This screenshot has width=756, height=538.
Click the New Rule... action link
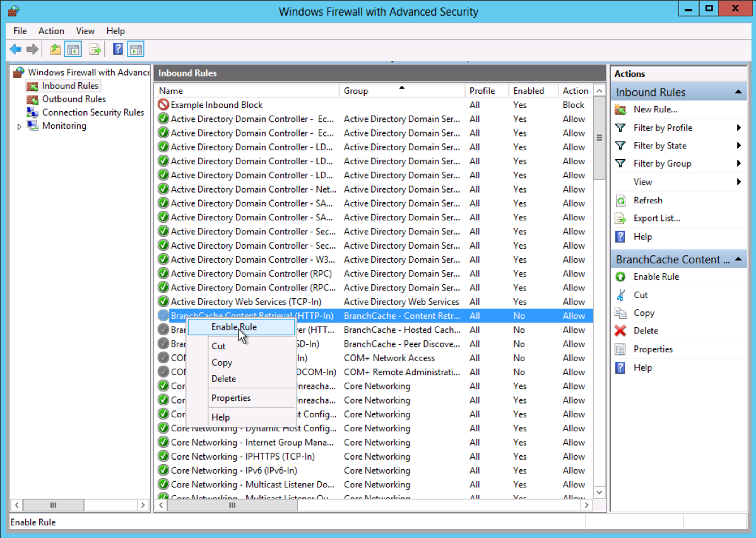click(x=655, y=109)
